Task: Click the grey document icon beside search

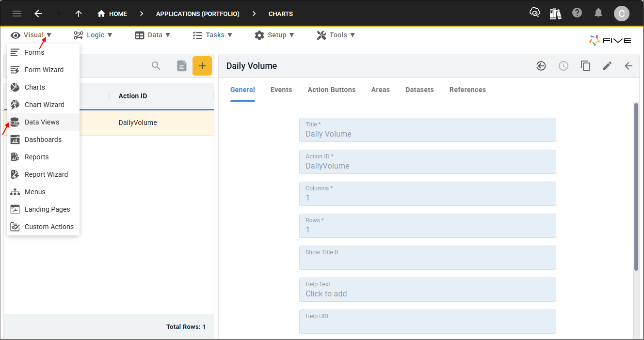Action: point(182,66)
